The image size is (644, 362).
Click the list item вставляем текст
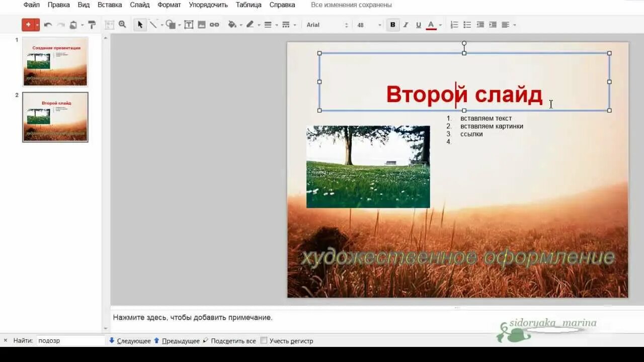(486, 118)
